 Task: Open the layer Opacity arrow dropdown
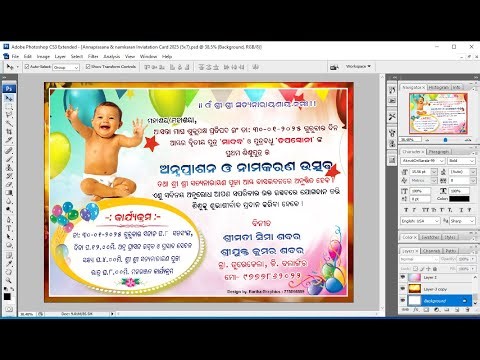[x=473, y=259]
